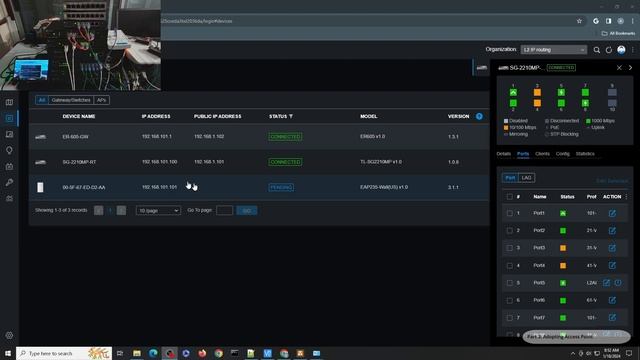Click the edit icon for Port3
Viewport: 640px width, 360px height.
click(612, 248)
